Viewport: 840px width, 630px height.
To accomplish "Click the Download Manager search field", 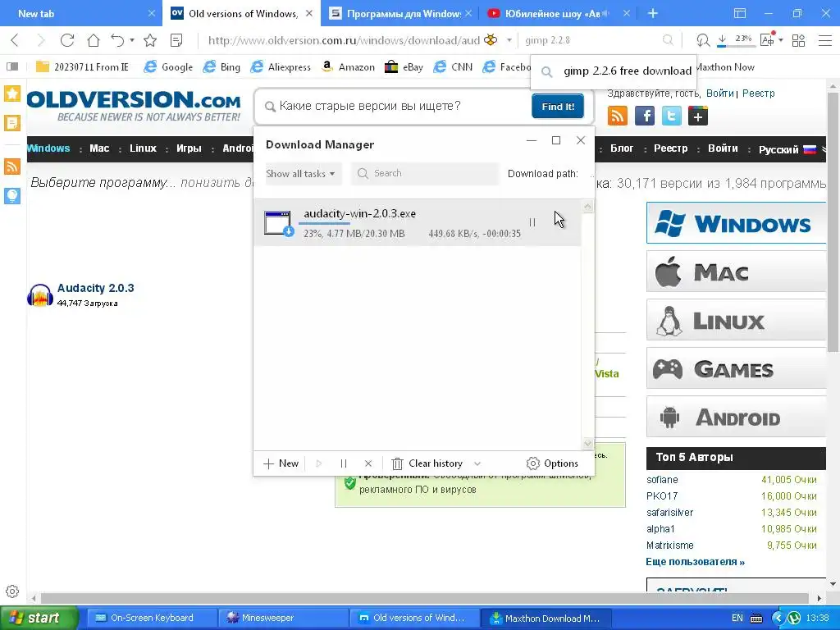I will (425, 174).
